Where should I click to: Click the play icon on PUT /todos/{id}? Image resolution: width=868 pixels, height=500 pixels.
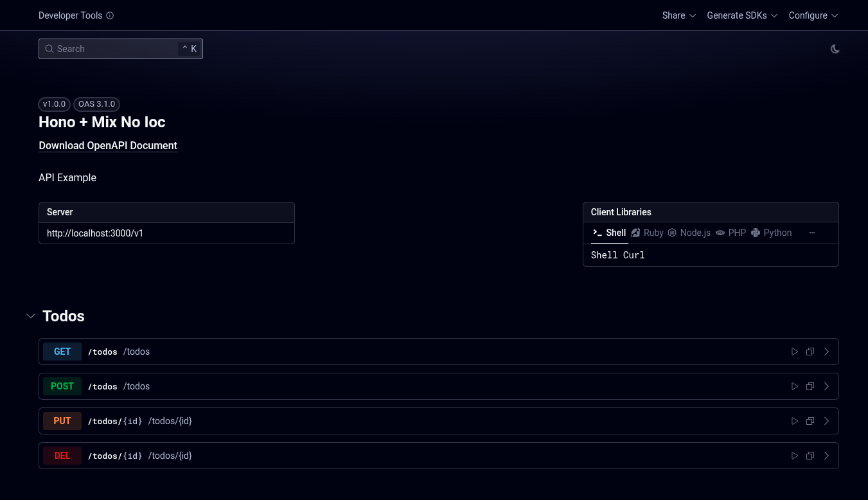pos(795,421)
